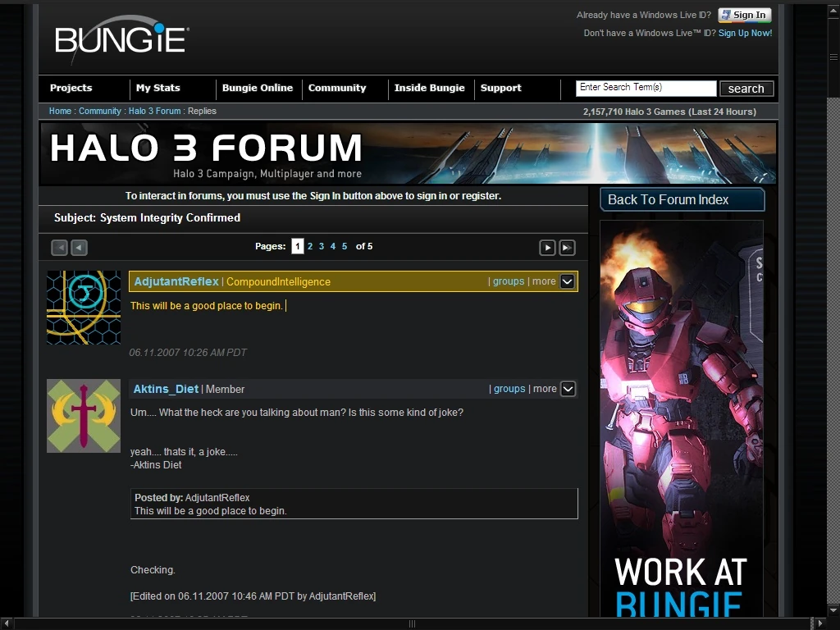840x630 pixels.
Task: Click scroll left arrow on horizontal scrollbar
Action: [6, 623]
